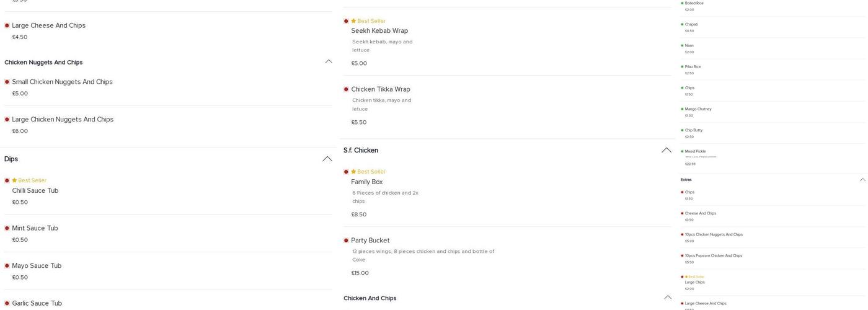Select the Dips category heading
The height and width of the screenshot is (310, 868).
pos(11,159)
